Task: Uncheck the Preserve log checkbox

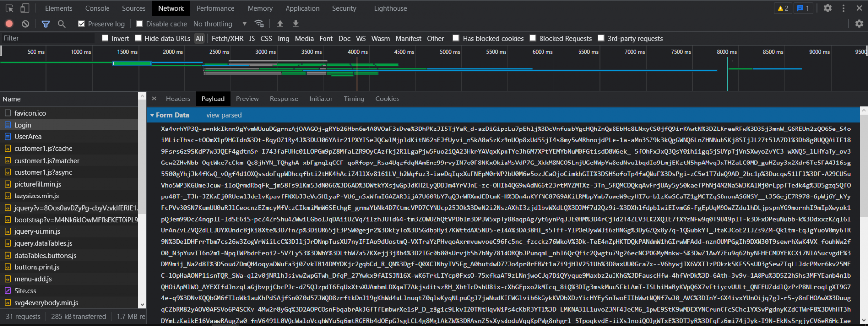Action: 82,24
